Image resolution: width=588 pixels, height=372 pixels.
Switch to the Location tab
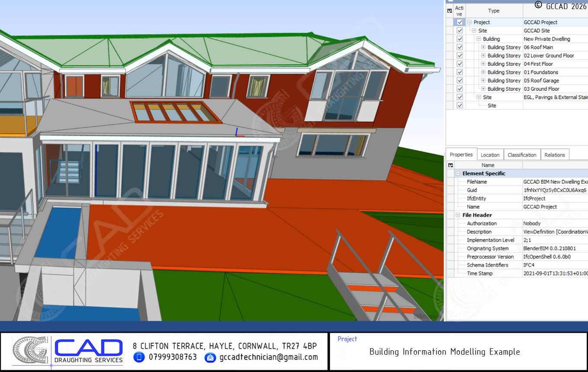490,155
